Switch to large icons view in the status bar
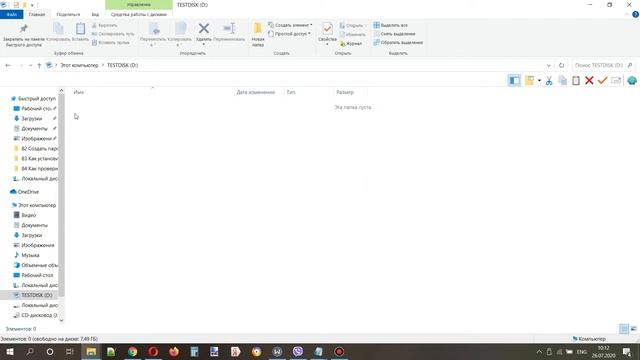 (x=633, y=329)
